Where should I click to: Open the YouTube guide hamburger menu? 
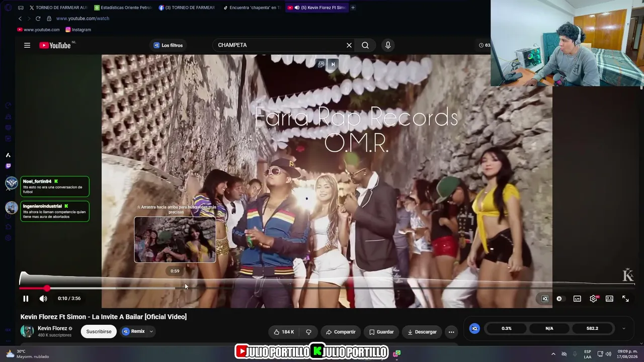(x=27, y=45)
